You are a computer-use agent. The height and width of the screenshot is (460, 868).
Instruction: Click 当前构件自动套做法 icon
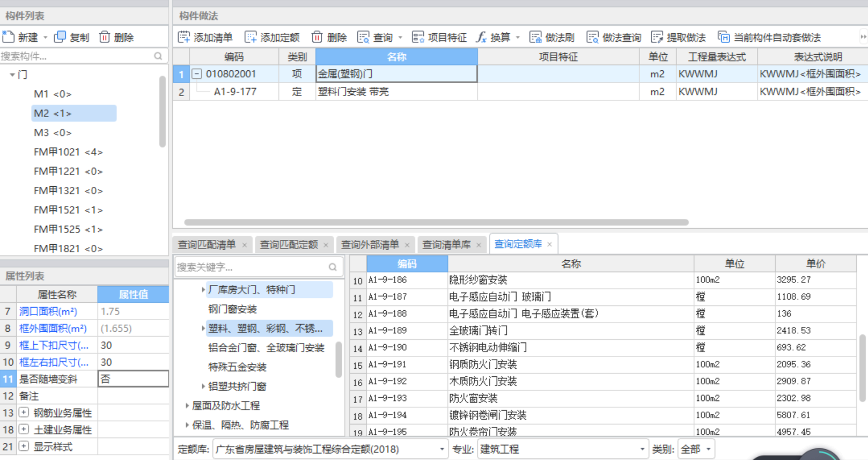[x=724, y=37]
